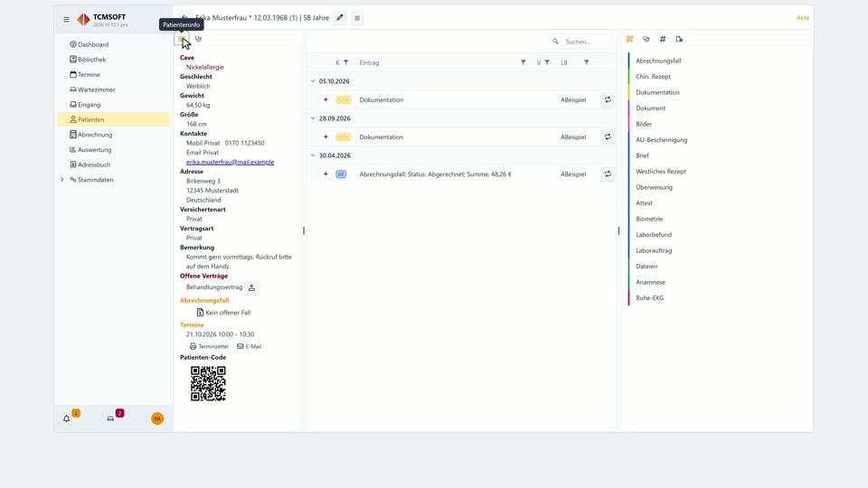Create a new Chin. Rezept entry
This screenshot has width=868, height=488.
pyautogui.click(x=653, y=76)
